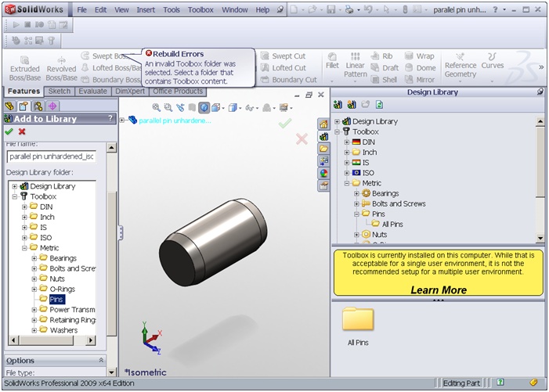Edit the File name input field
The image size is (549, 392).
pyautogui.click(x=52, y=156)
